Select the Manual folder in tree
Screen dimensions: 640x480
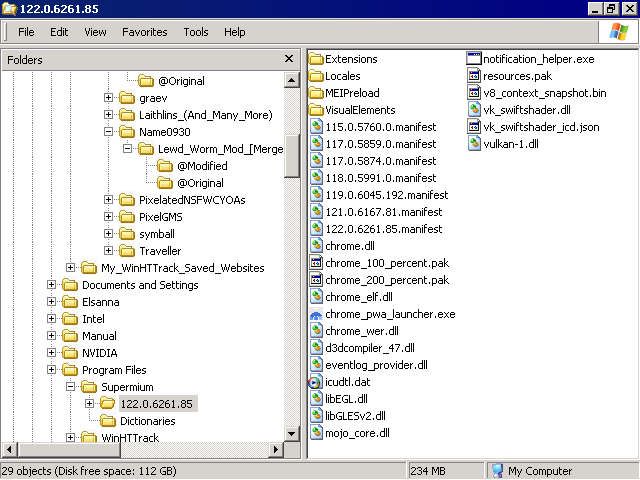pyautogui.click(x=99, y=336)
